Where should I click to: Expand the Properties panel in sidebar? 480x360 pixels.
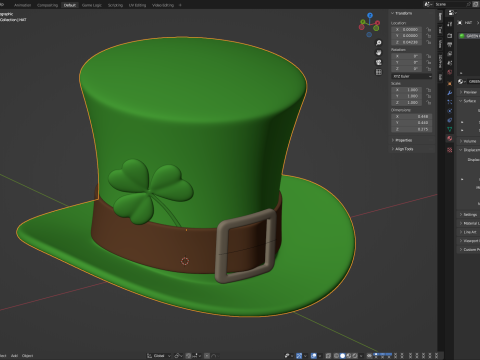[403, 140]
